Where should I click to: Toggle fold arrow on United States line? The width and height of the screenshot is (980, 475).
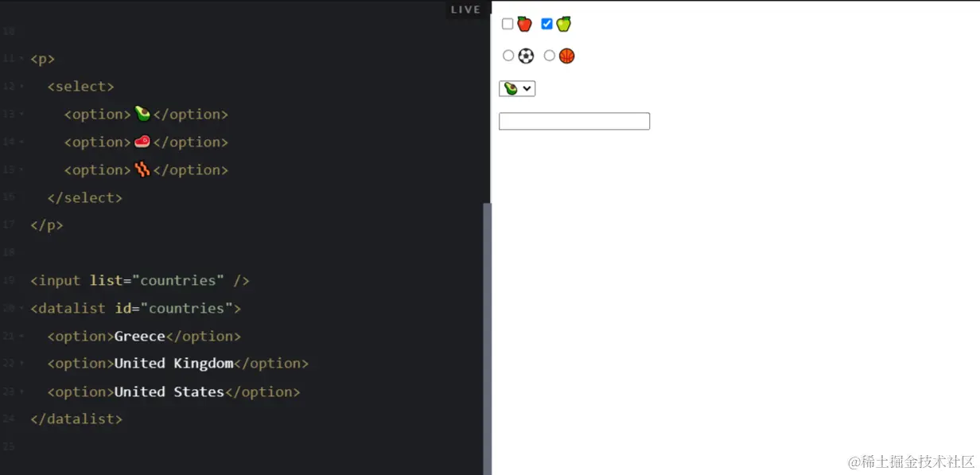click(21, 392)
